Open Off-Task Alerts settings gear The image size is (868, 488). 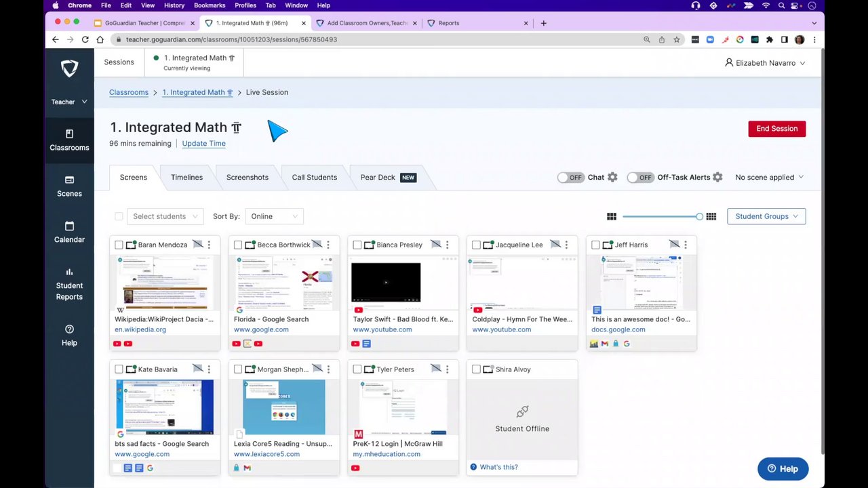point(717,178)
